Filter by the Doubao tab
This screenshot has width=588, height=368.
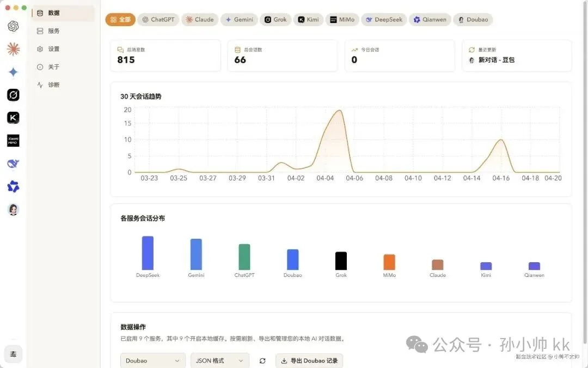point(473,20)
